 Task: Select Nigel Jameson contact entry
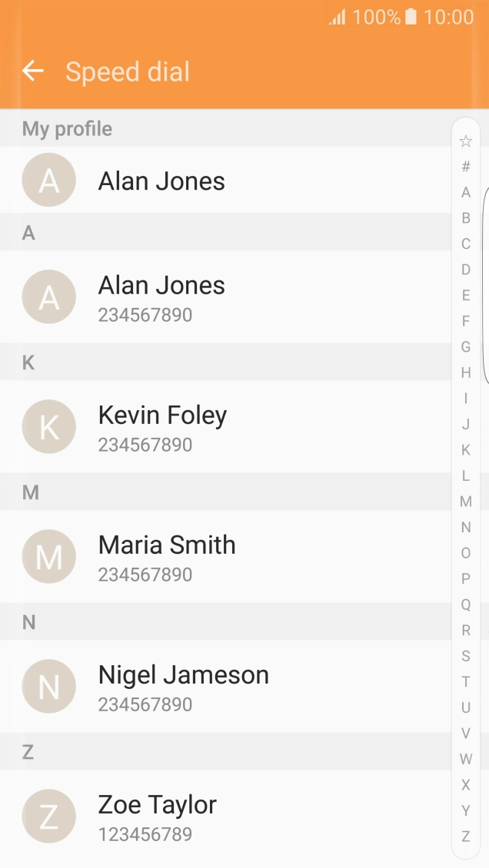(x=183, y=675)
